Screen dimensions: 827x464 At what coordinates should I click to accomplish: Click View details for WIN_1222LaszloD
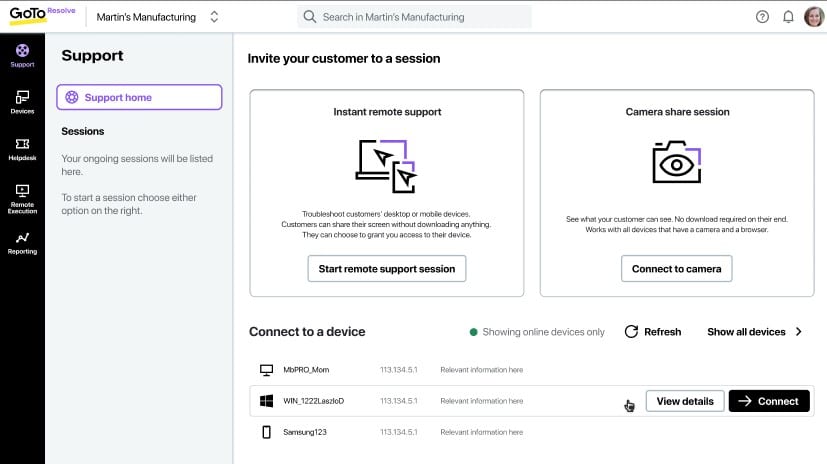tap(685, 401)
